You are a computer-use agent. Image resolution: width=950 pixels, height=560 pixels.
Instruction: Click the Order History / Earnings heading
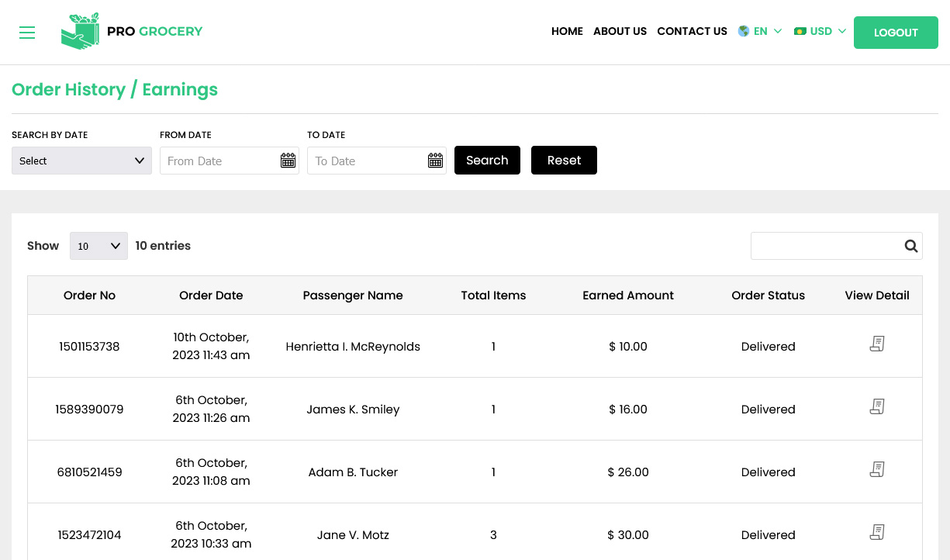click(115, 90)
